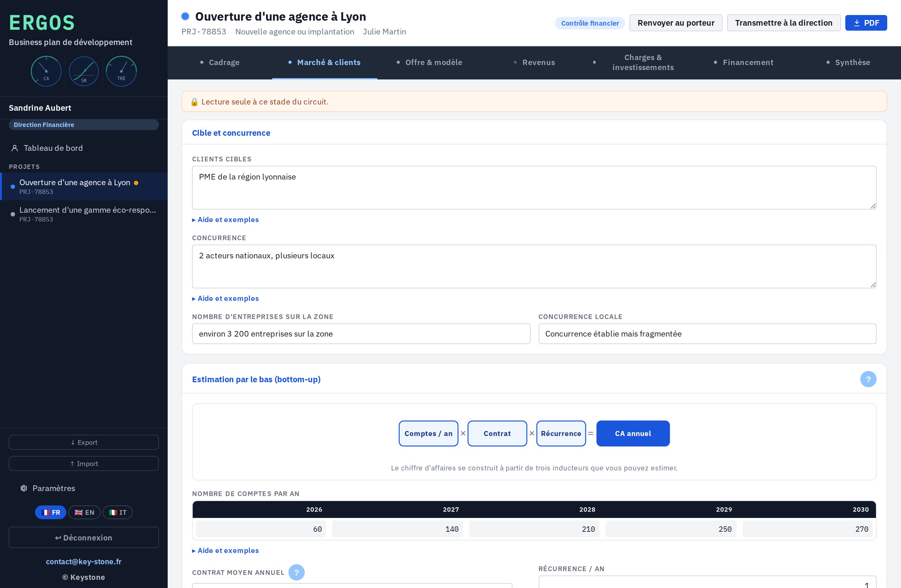Image resolution: width=901 pixels, height=588 pixels.
Task: Click the TRÉ gauge dial
Action: click(x=121, y=71)
